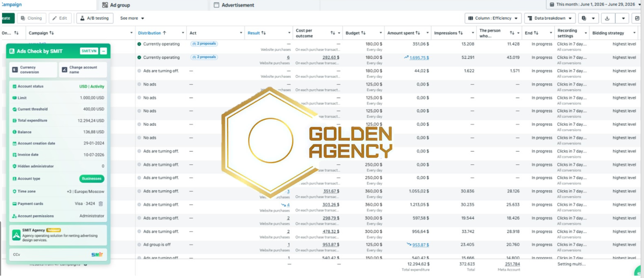Click the download export icon
The image size is (644, 278).
tap(607, 18)
